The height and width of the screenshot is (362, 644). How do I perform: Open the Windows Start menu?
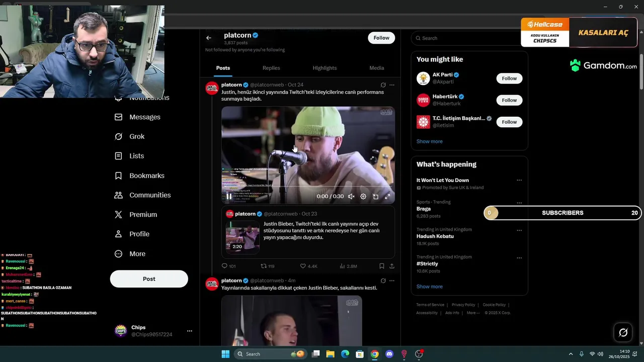point(225,354)
